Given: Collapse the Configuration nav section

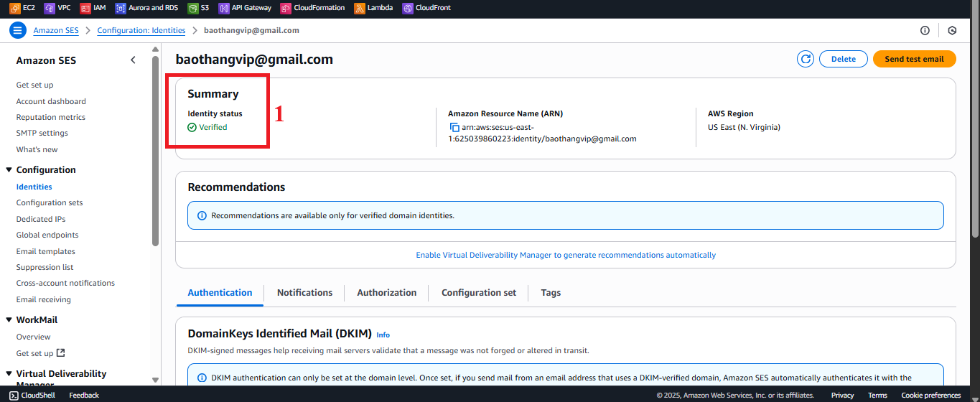Looking at the screenshot, I should point(9,170).
